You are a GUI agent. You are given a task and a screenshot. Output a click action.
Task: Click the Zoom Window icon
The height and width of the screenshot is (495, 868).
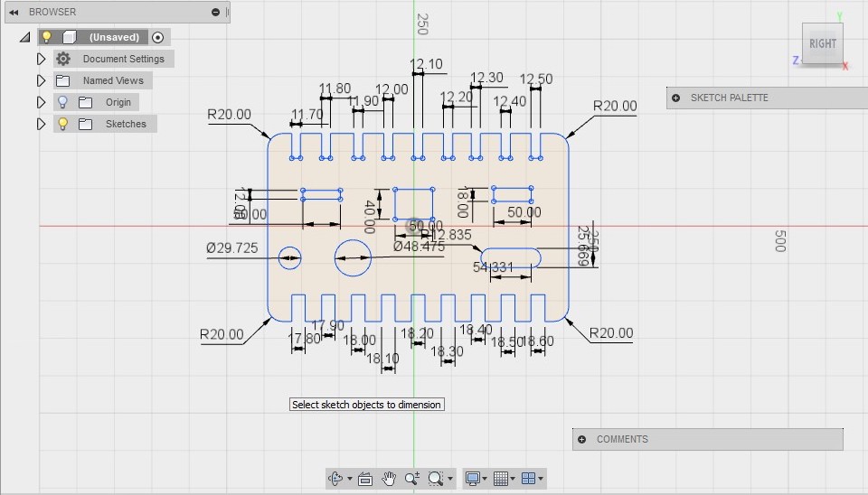click(x=436, y=479)
